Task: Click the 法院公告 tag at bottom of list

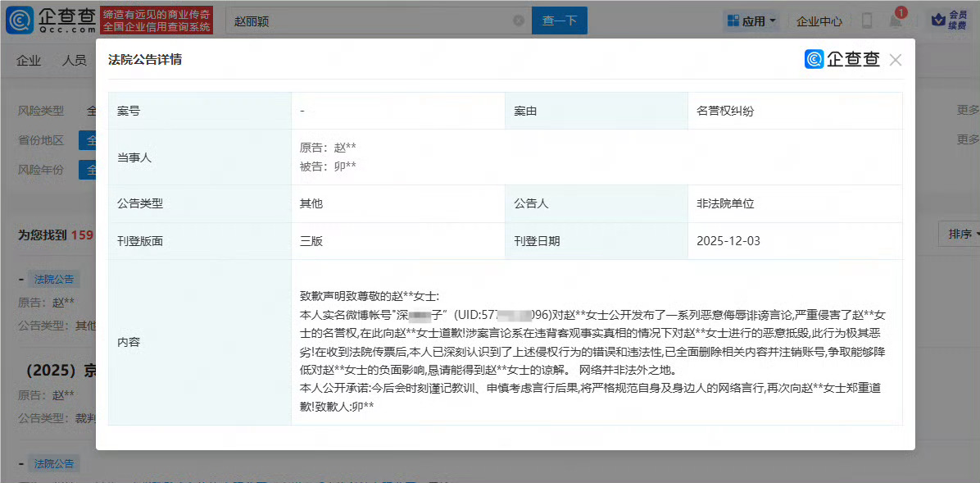Action: pyautogui.click(x=53, y=464)
